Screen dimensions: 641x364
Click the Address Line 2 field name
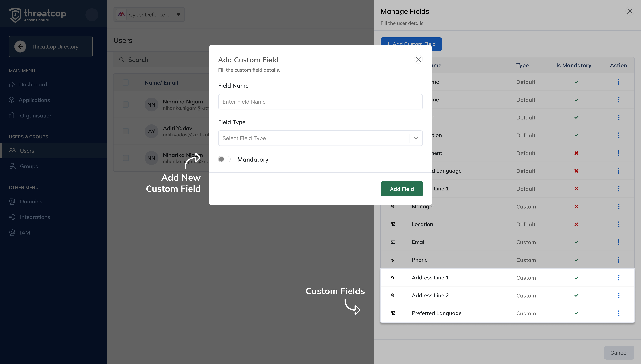point(430,295)
